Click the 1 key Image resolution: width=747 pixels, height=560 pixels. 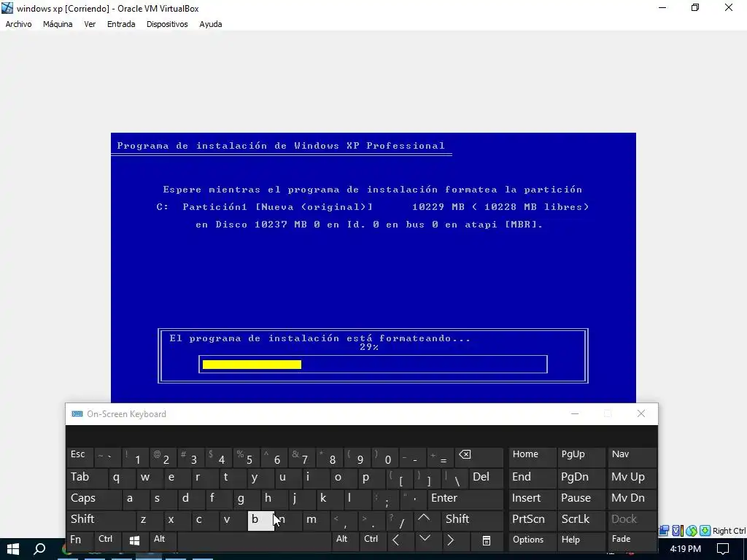tap(135, 456)
